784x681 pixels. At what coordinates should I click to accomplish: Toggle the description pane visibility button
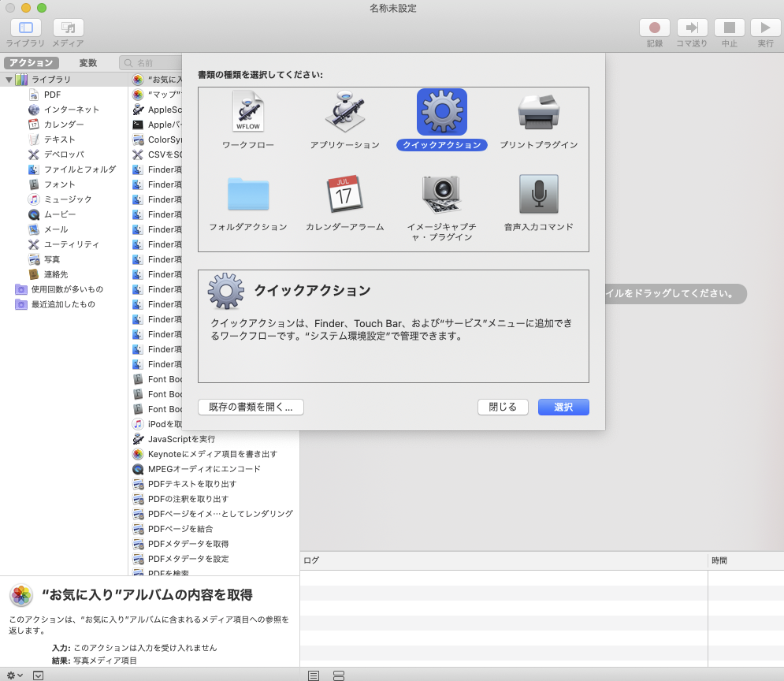click(38, 675)
